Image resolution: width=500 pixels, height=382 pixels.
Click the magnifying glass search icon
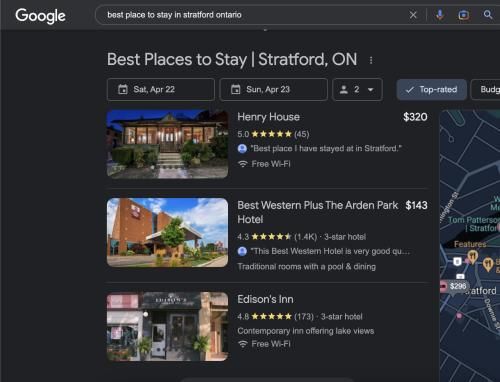pyautogui.click(x=488, y=14)
